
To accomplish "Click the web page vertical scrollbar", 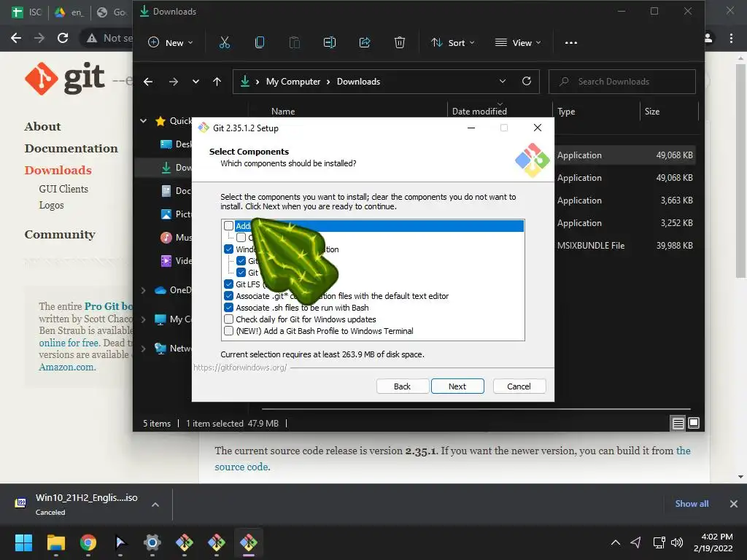I will [x=740, y=169].
